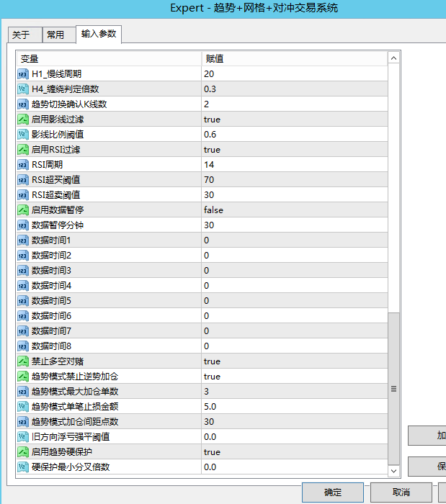Click the value 2 for 趋势切换确认K线数
The width and height of the screenshot is (446, 504).
(x=207, y=104)
